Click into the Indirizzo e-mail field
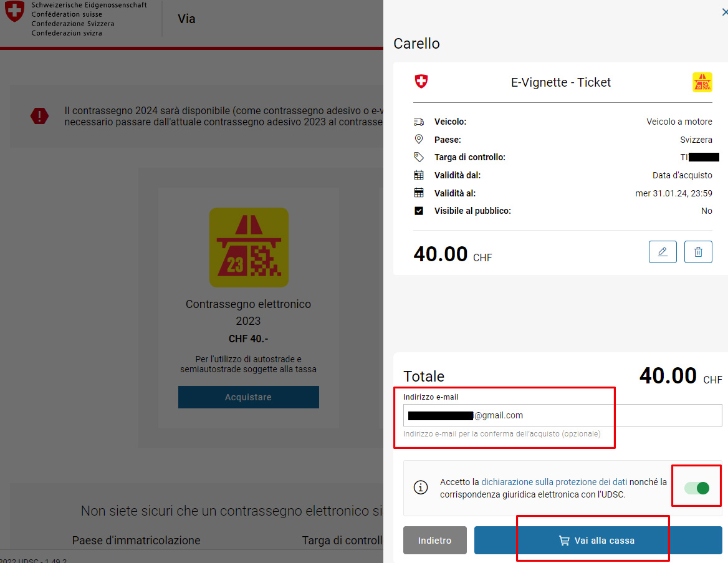The image size is (728, 563). point(562,415)
